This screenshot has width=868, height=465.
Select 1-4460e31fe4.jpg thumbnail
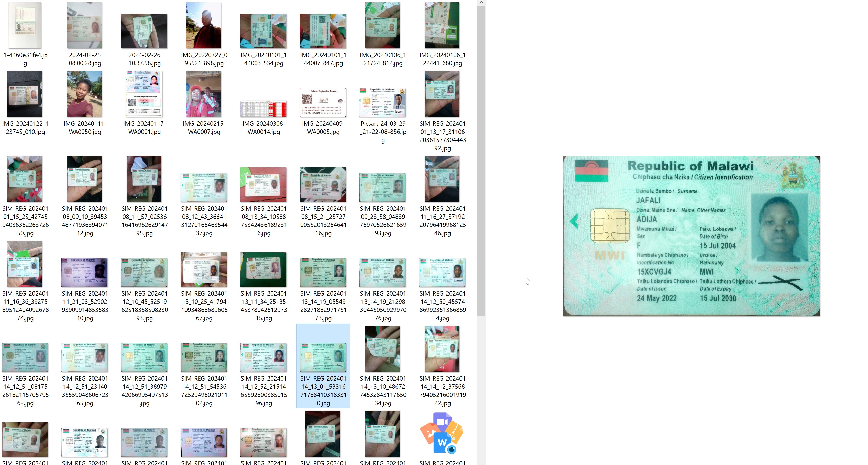tap(25, 26)
